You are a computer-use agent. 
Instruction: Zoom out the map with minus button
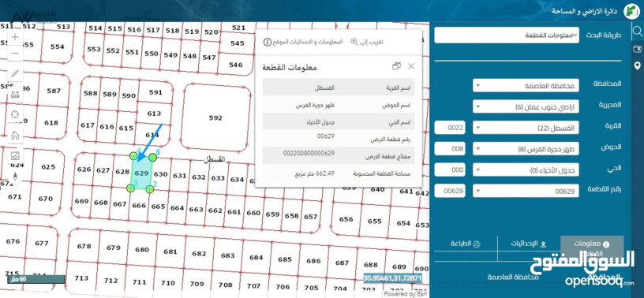point(15,54)
